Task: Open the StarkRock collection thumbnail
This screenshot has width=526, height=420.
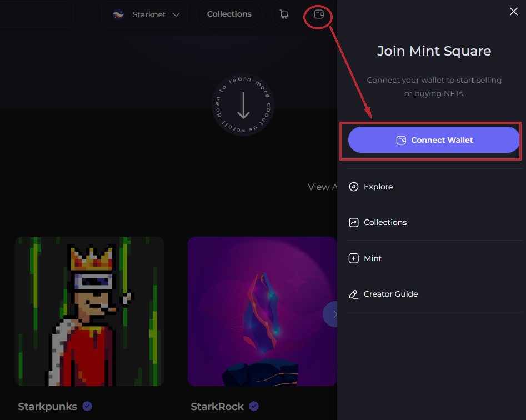Action: [x=262, y=311]
